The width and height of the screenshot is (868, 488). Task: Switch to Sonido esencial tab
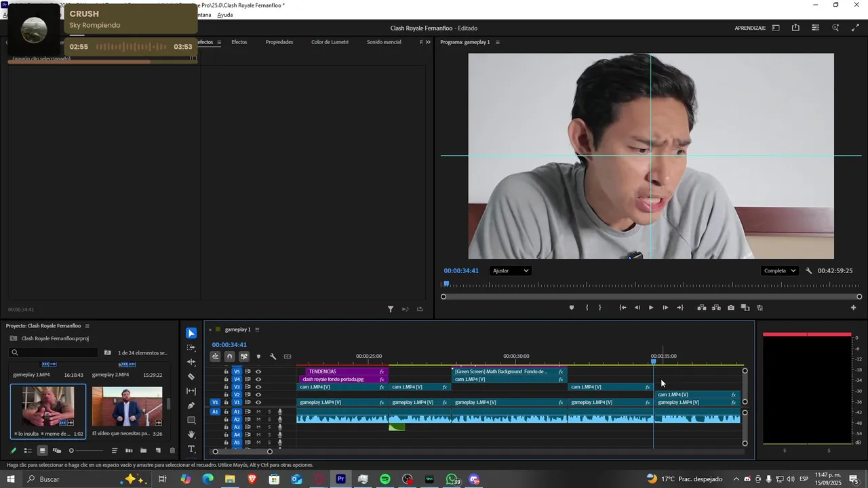pyautogui.click(x=384, y=42)
